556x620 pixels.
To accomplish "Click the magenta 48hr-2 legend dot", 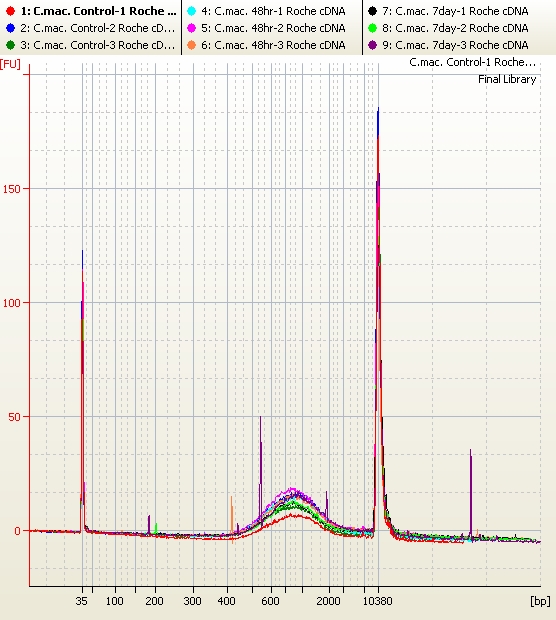I will (x=191, y=28).
